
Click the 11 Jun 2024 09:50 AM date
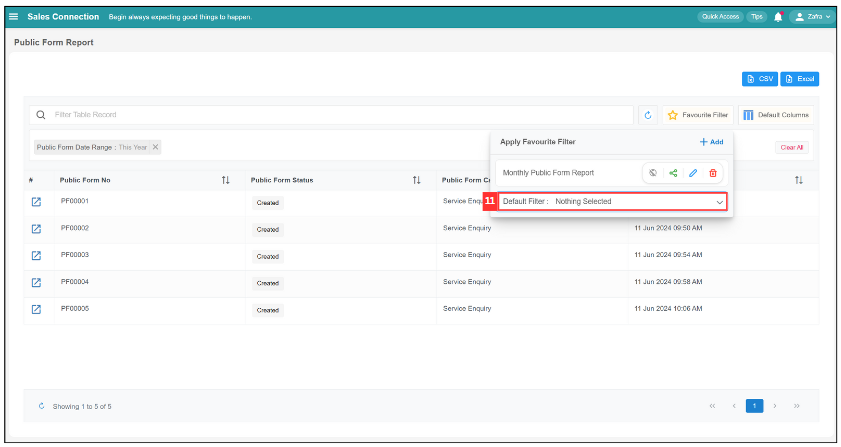pos(668,228)
